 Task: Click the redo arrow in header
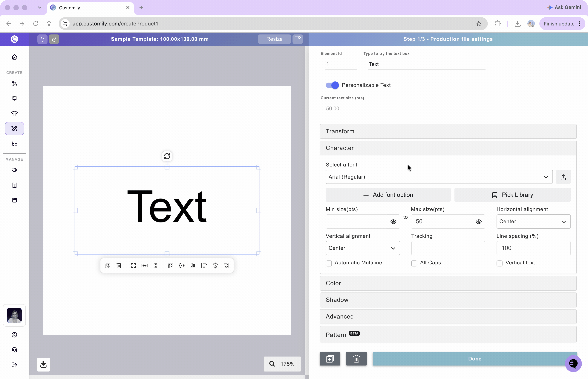[x=54, y=39]
